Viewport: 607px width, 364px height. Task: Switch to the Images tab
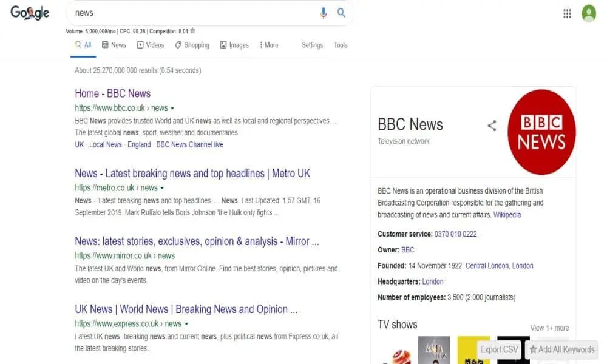(234, 45)
